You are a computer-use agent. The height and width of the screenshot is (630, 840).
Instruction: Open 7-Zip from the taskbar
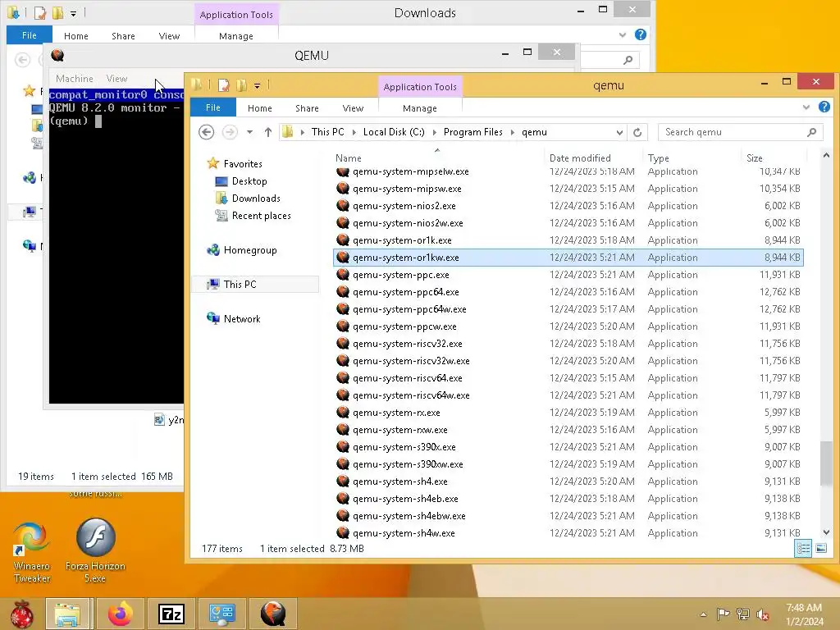pos(171,614)
